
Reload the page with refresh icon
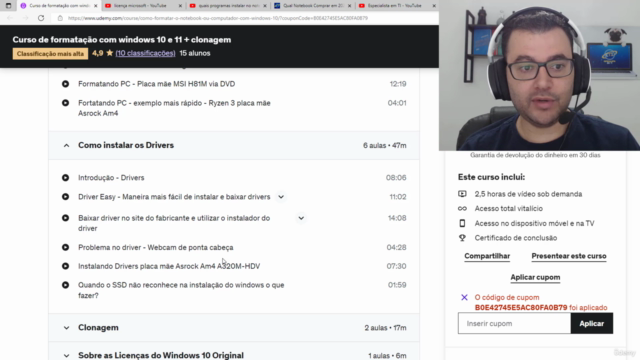41,18
